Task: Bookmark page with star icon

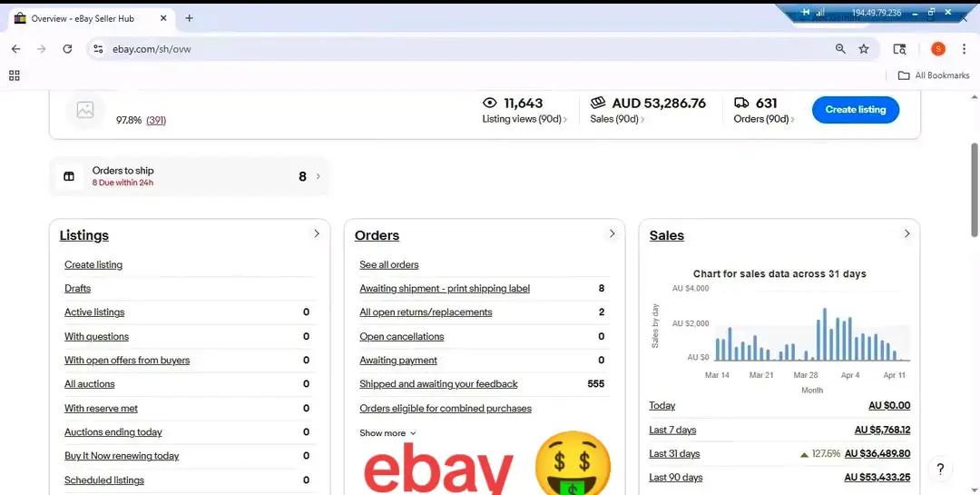Action: (x=864, y=49)
